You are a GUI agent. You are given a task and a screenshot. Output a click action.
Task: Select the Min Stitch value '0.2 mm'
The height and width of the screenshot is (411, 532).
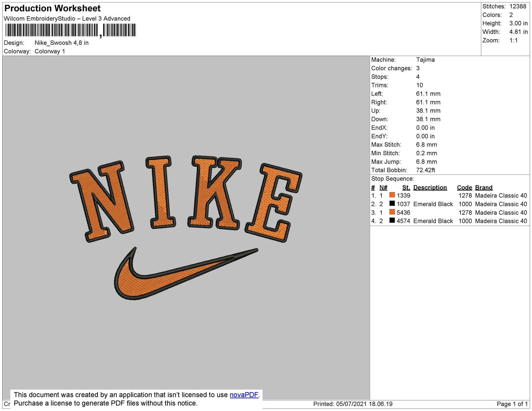pos(426,153)
